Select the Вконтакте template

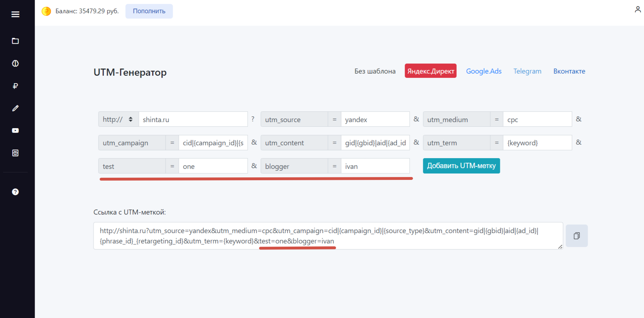pyautogui.click(x=569, y=71)
